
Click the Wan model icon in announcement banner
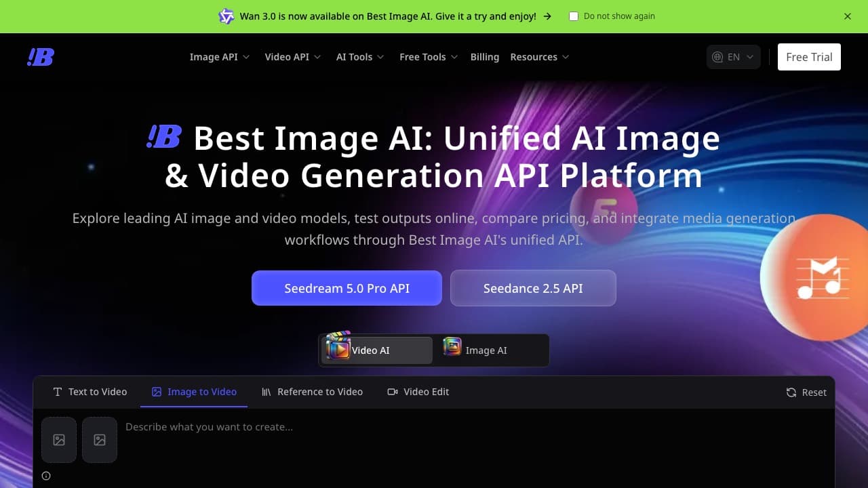tap(226, 16)
